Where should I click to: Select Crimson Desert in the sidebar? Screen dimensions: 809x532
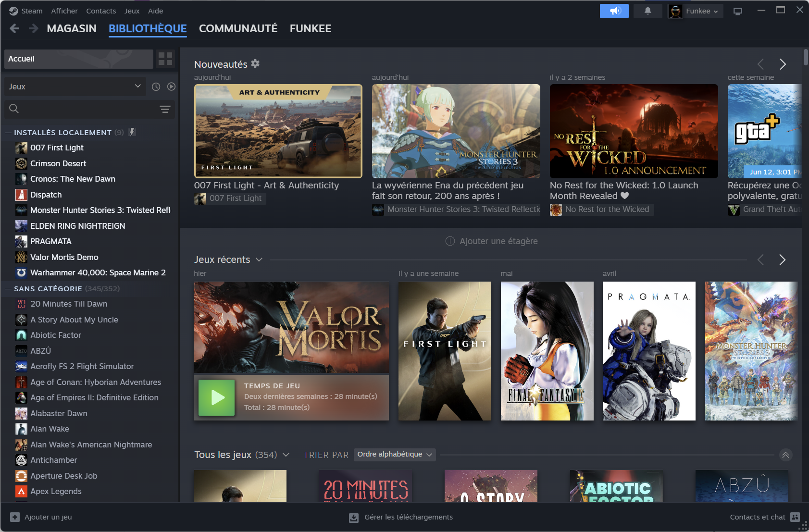click(x=58, y=163)
